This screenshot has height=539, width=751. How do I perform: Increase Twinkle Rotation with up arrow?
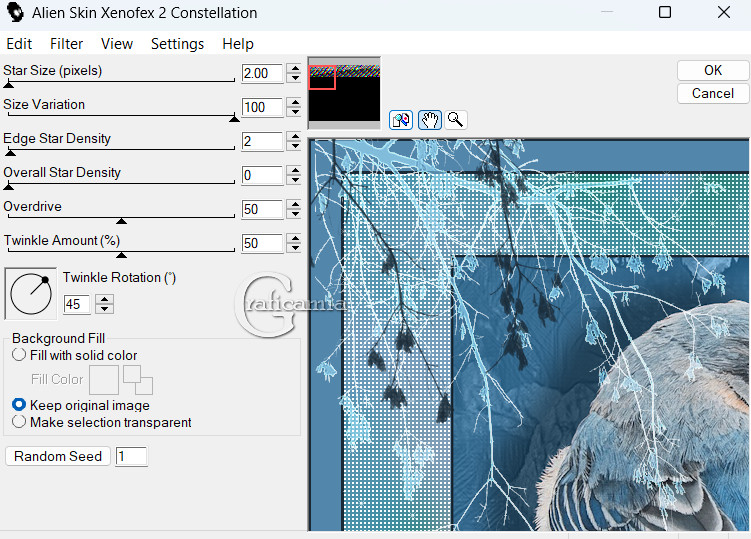click(x=104, y=299)
